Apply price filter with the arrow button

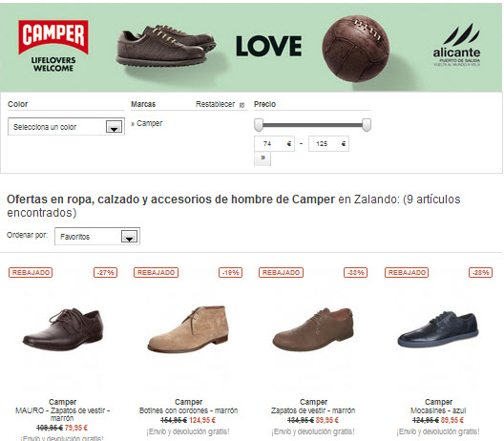click(x=262, y=158)
